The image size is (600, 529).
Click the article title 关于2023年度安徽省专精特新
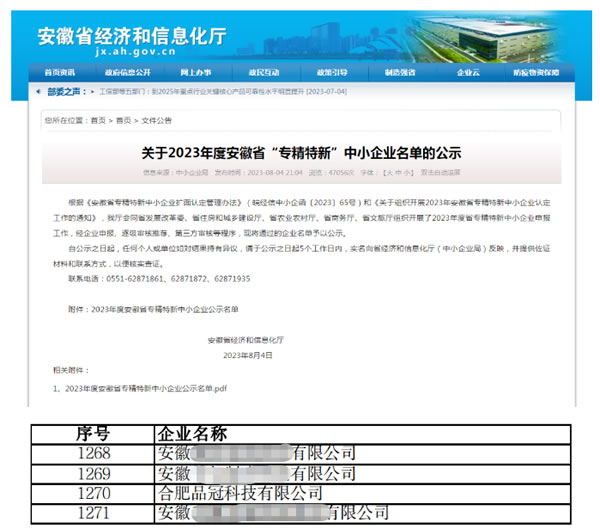click(x=301, y=153)
